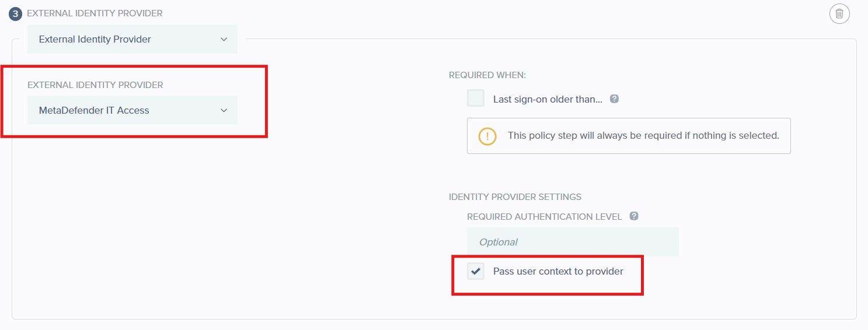The height and width of the screenshot is (330, 868).
Task: Click the Required When section label
Action: click(x=487, y=75)
